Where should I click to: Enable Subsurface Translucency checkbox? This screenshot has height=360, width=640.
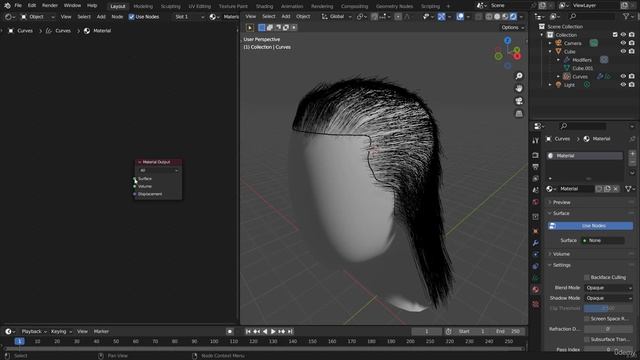587,339
